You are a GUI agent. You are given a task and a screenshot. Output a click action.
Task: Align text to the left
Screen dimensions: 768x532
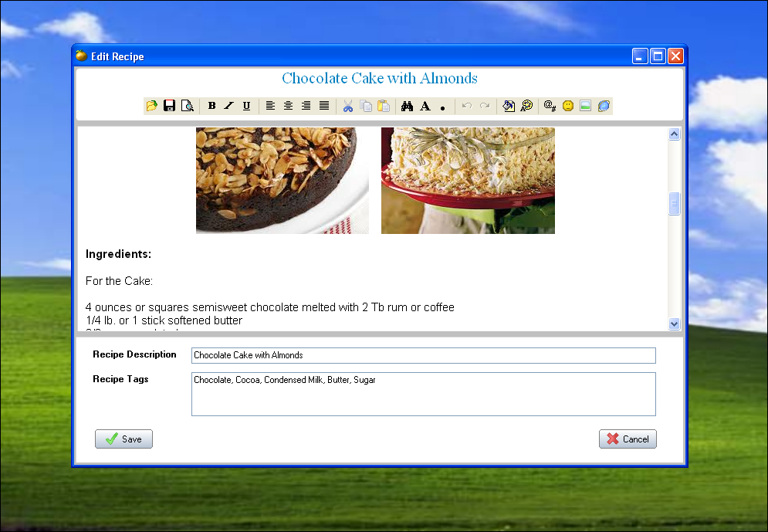pos(270,106)
